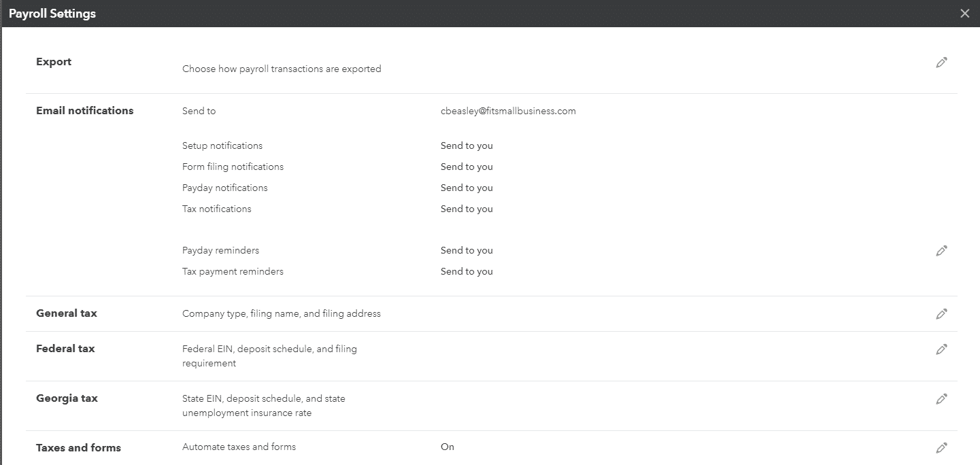The image size is (980, 465).
Task: Close the Payroll Settings dialog
Action: click(964, 14)
